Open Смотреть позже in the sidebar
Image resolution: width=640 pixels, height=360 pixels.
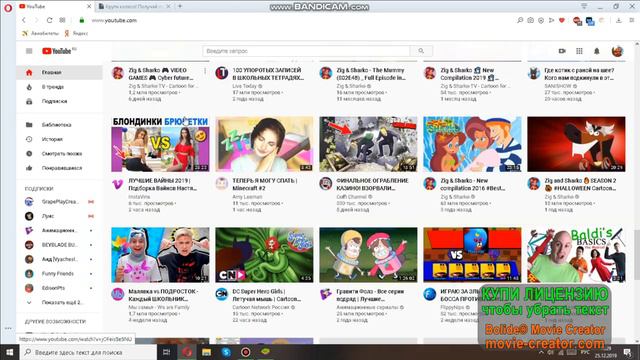pyautogui.click(x=59, y=154)
